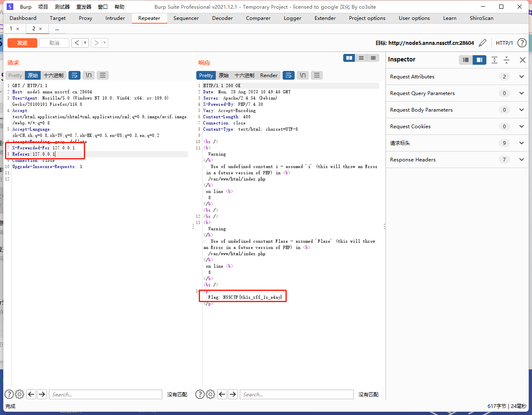Switch request view to 十六进制 hex

[54, 75]
